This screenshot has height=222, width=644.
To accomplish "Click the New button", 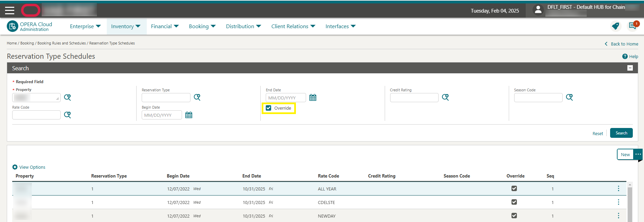I will click(625, 154).
